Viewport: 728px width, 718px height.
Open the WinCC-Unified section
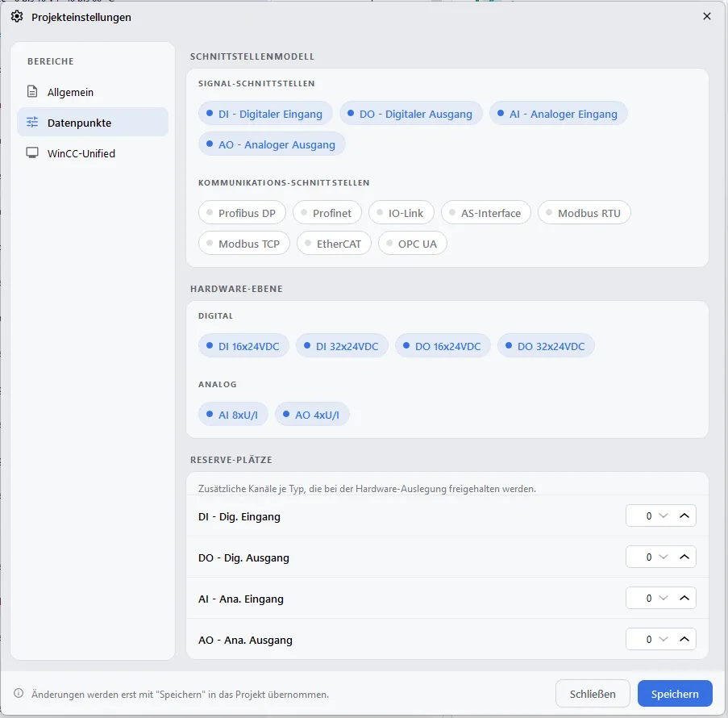point(93,153)
